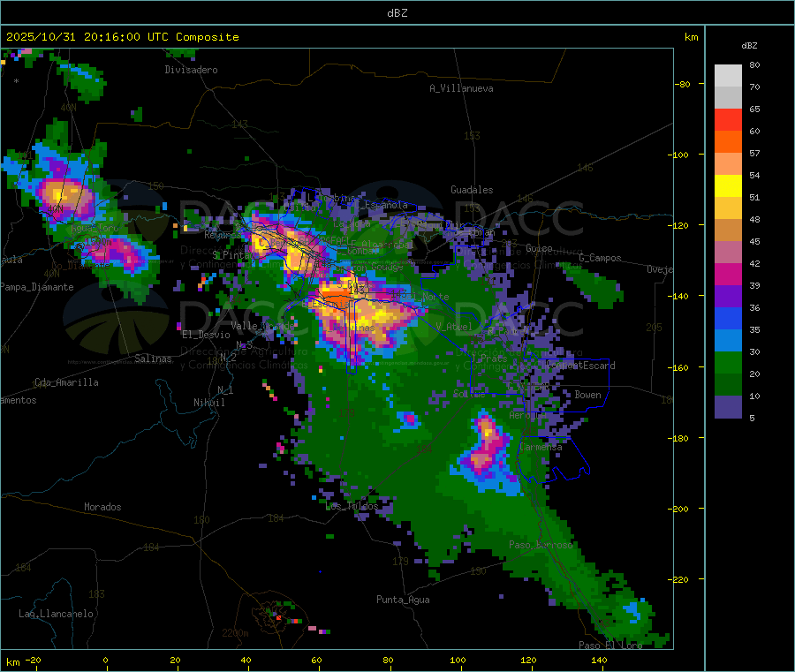This screenshot has width=795, height=672.
Task: Click the yellow 51–54 dBZ legend swatch
Action: click(728, 186)
